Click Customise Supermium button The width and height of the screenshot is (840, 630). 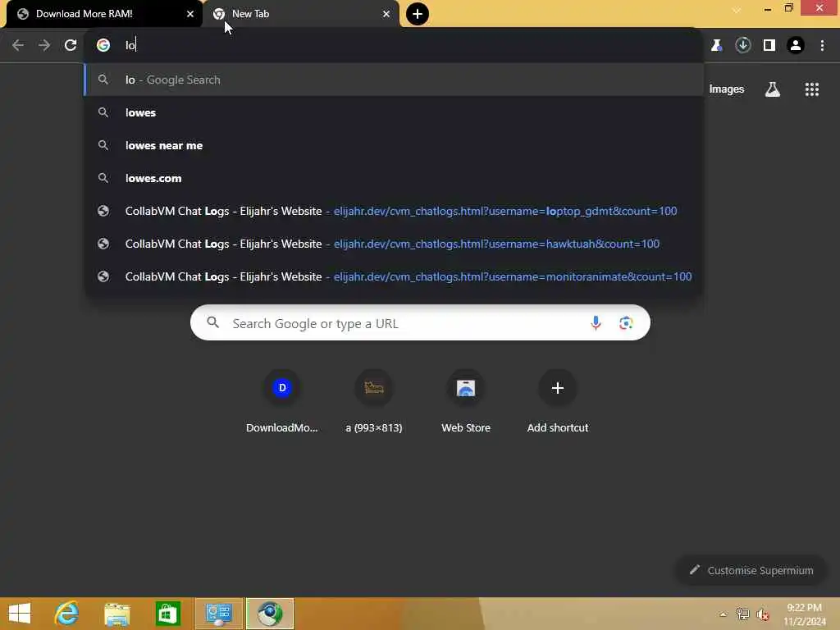[751, 570]
